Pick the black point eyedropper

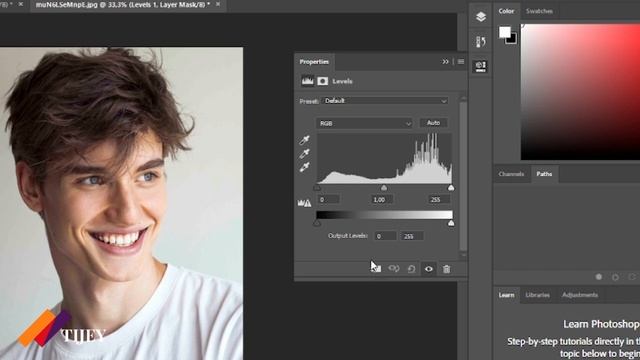tap(304, 140)
